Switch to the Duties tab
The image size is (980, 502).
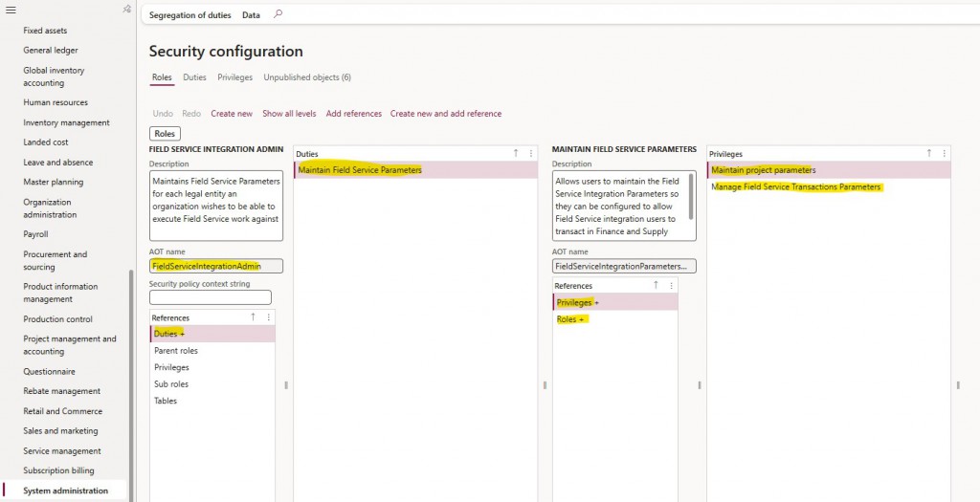(x=194, y=77)
